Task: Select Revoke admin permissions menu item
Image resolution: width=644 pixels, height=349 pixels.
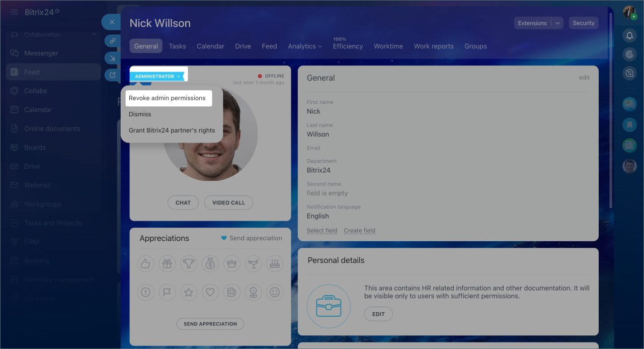Action: click(x=167, y=98)
